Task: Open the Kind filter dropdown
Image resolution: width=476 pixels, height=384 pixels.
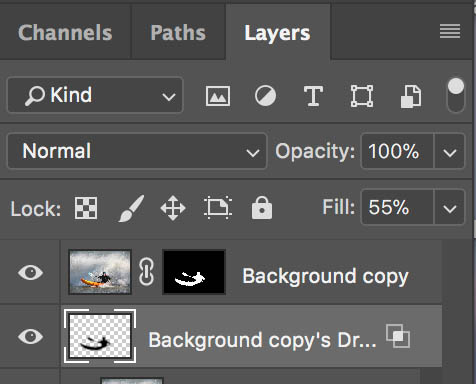Action: click(x=95, y=95)
